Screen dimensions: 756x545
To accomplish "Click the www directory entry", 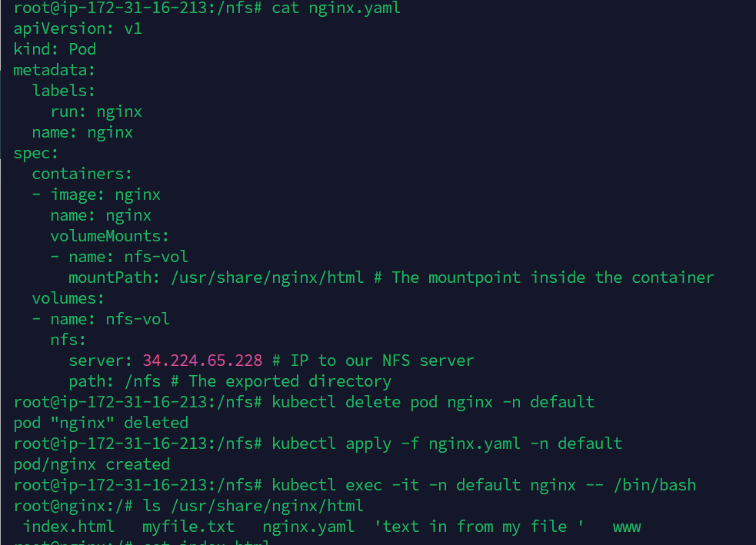I will click(x=627, y=527).
